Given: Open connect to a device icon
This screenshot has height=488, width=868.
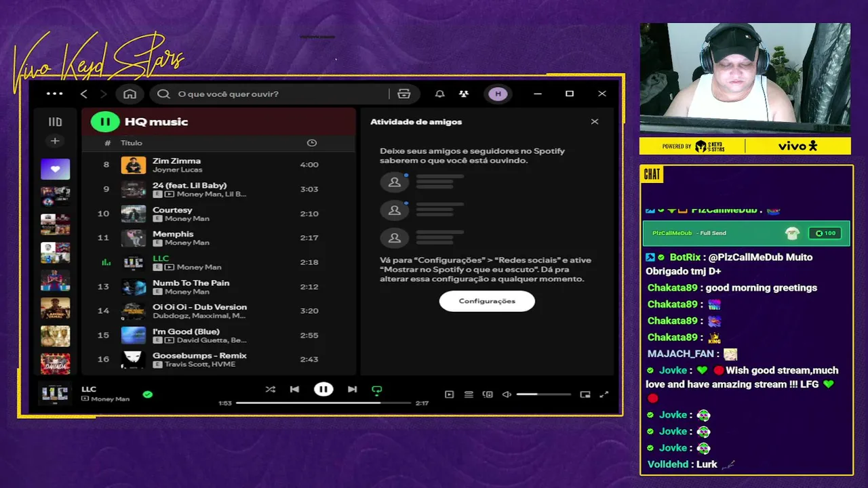Looking at the screenshot, I should [488, 394].
